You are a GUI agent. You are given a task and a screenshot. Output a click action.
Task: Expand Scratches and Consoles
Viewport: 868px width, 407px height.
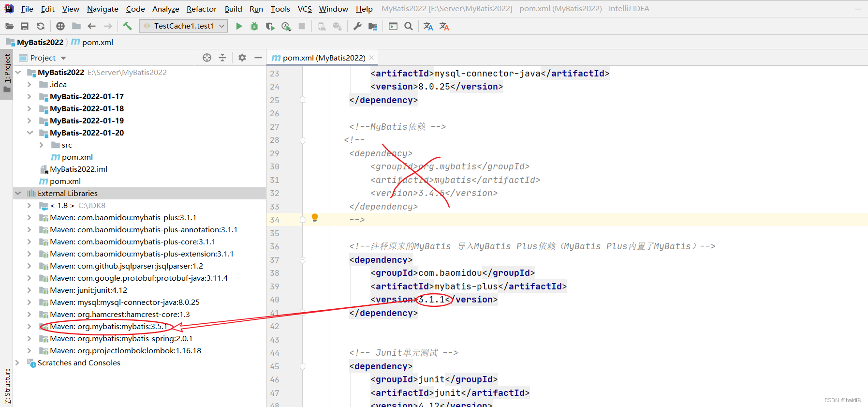click(x=17, y=362)
